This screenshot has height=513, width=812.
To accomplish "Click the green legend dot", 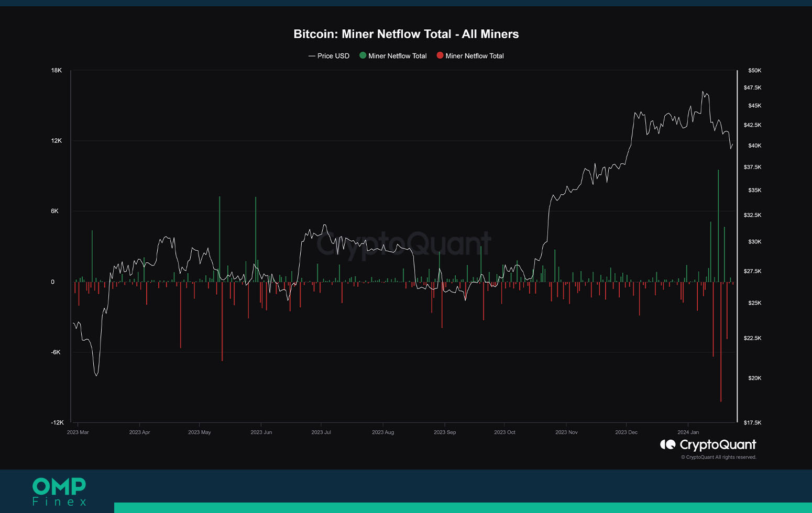I will [x=363, y=55].
